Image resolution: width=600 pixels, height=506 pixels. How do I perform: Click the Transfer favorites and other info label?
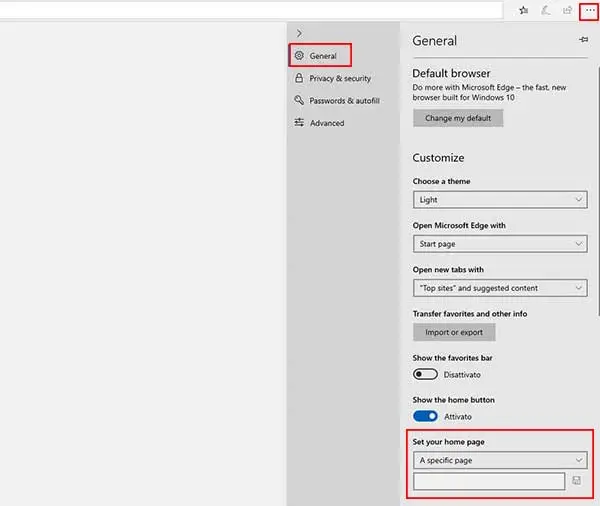(x=470, y=313)
